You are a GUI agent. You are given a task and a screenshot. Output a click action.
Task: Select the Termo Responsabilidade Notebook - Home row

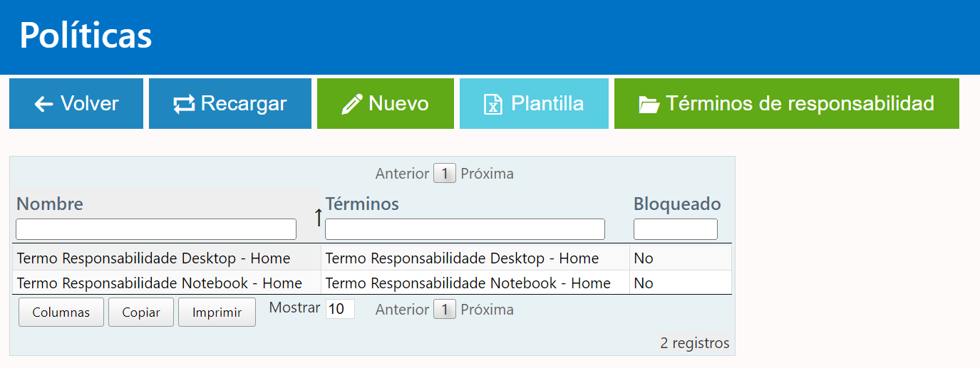pos(159,283)
